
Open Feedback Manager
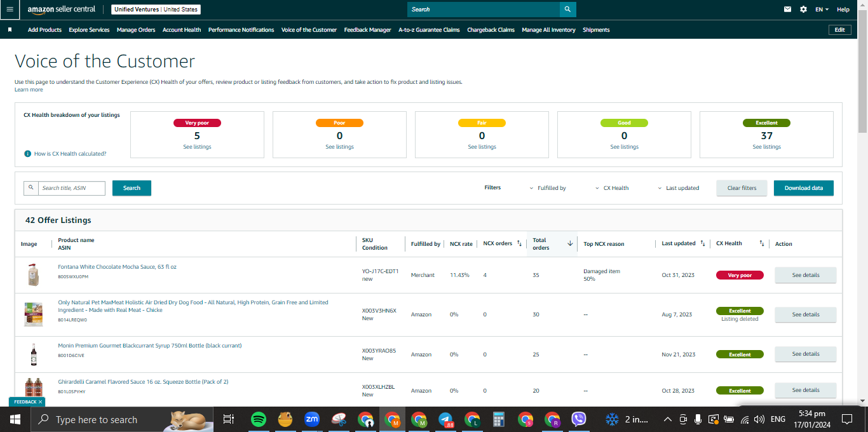[367, 30]
